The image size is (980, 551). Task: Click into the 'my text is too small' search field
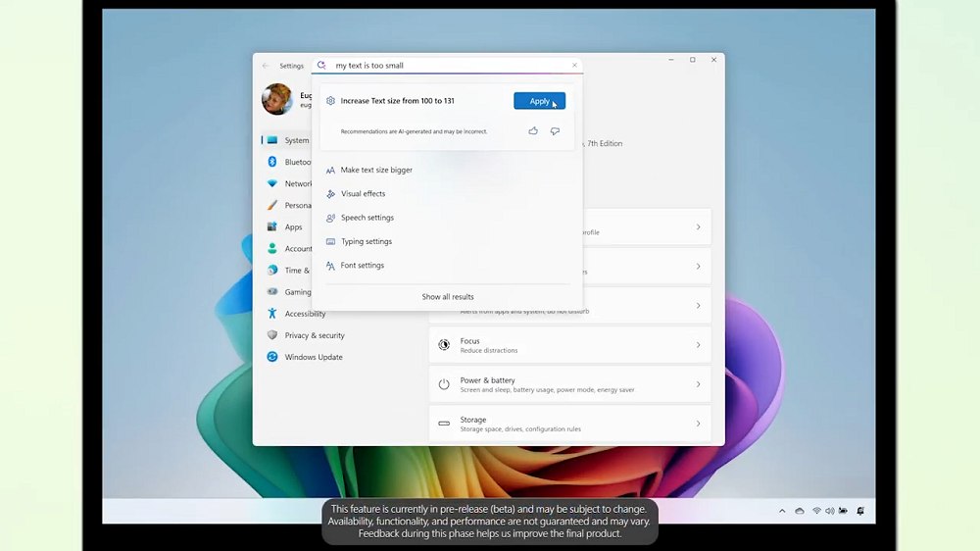(x=447, y=65)
